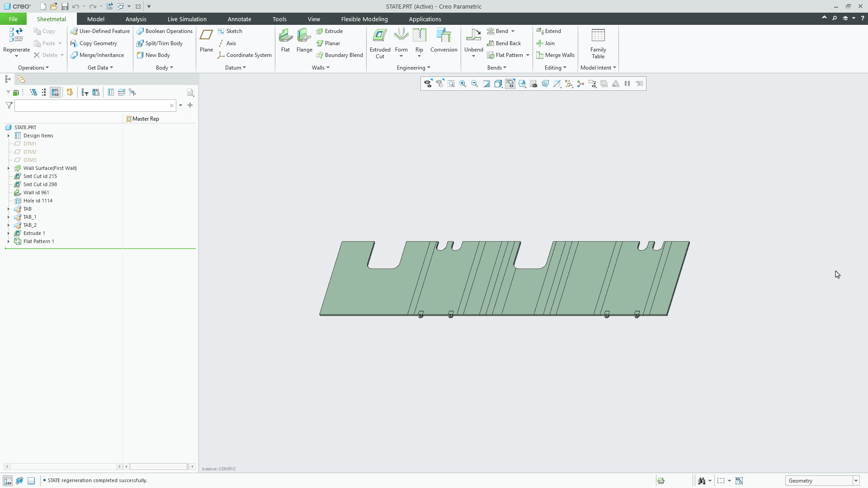Click the search binoculars icon in status bar

701,481
